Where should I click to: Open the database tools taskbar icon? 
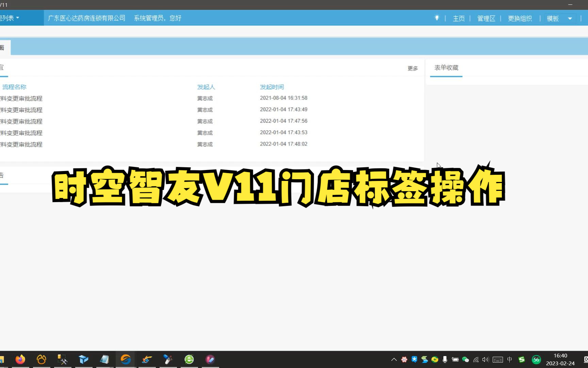(x=62, y=359)
